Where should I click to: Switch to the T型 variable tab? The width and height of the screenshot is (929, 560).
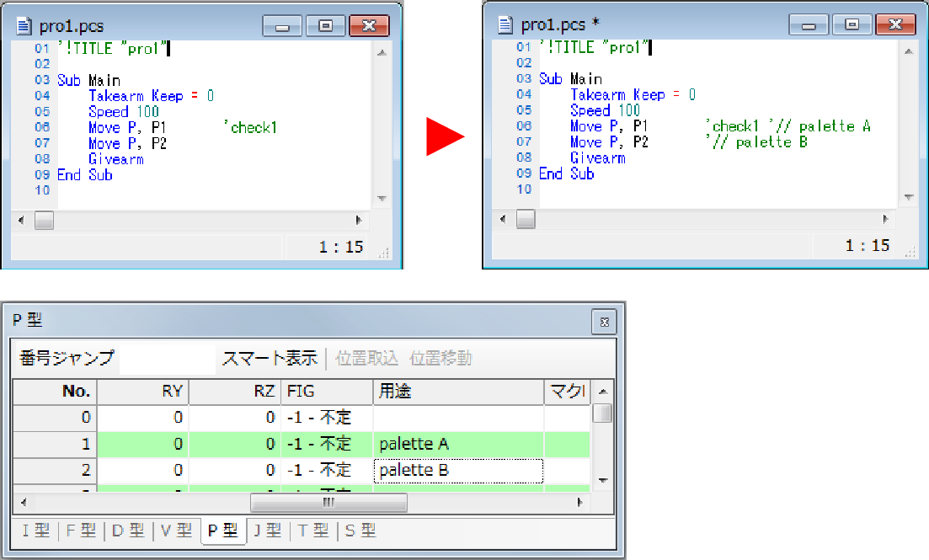click(313, 531)
